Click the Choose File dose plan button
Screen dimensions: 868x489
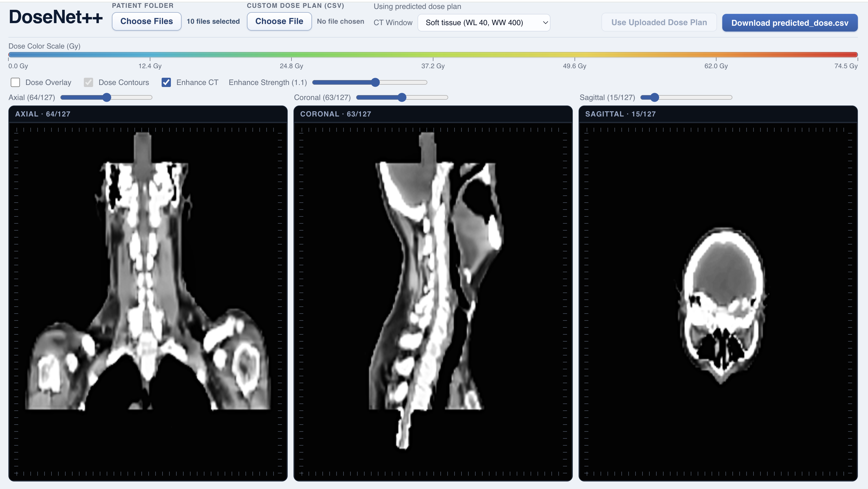point(279,21)
